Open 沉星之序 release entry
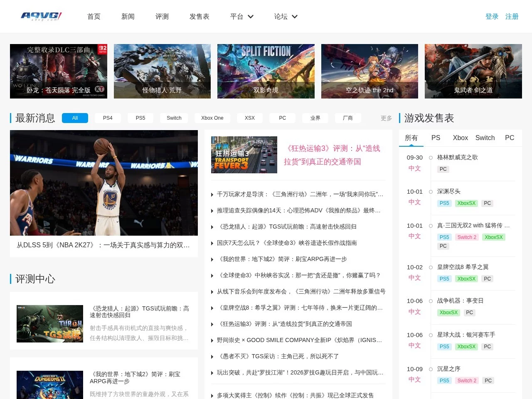The width and height of the screenshot is (532, 399). 449,369
